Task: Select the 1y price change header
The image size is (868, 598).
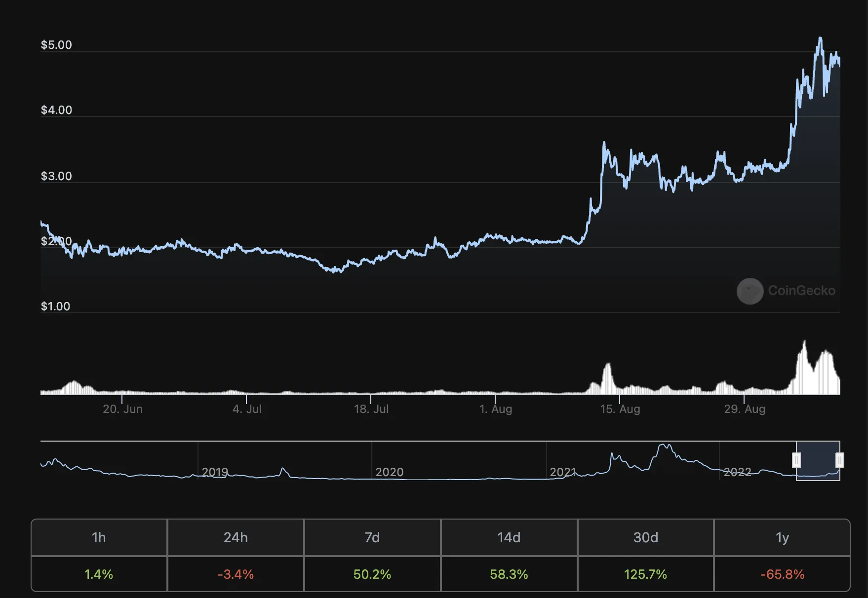Action: click(x=783, y=537)
